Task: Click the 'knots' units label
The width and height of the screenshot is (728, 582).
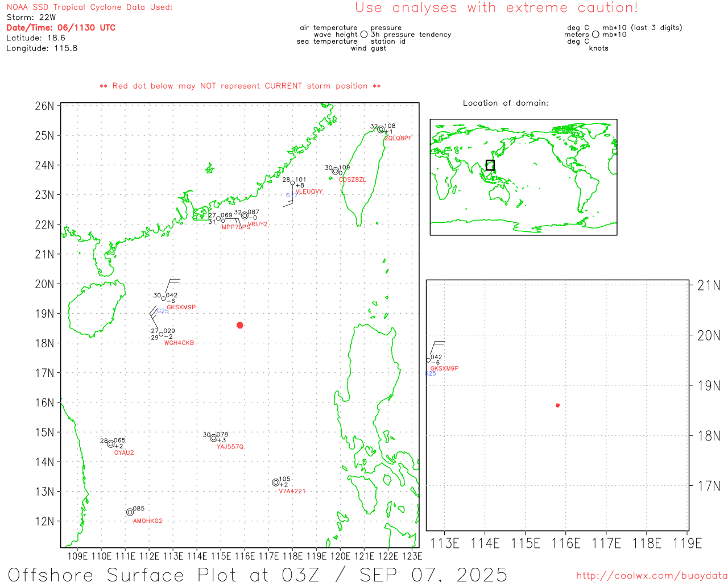Action: click(x=599, y=48)
